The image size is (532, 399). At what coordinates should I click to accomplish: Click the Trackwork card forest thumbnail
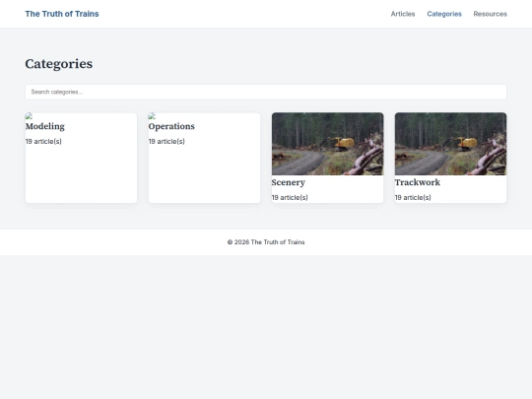tap(450, 144)
